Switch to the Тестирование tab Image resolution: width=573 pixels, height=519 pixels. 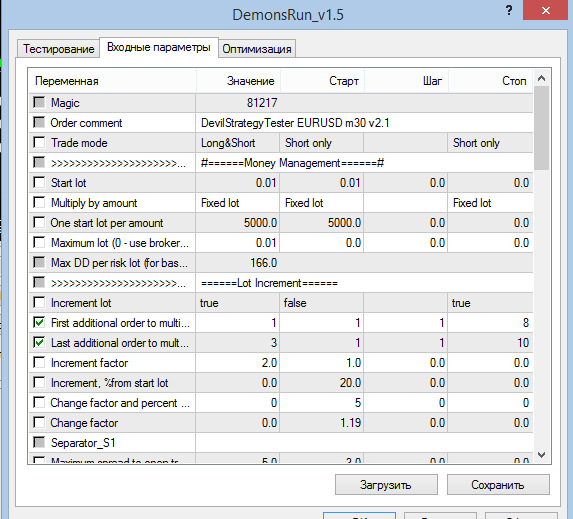coord(58,49)
